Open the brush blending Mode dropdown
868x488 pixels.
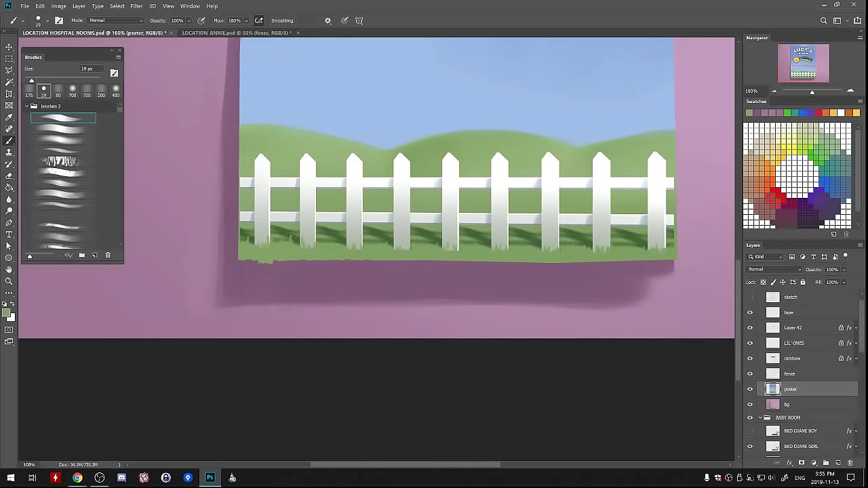(x=115, y=20)
